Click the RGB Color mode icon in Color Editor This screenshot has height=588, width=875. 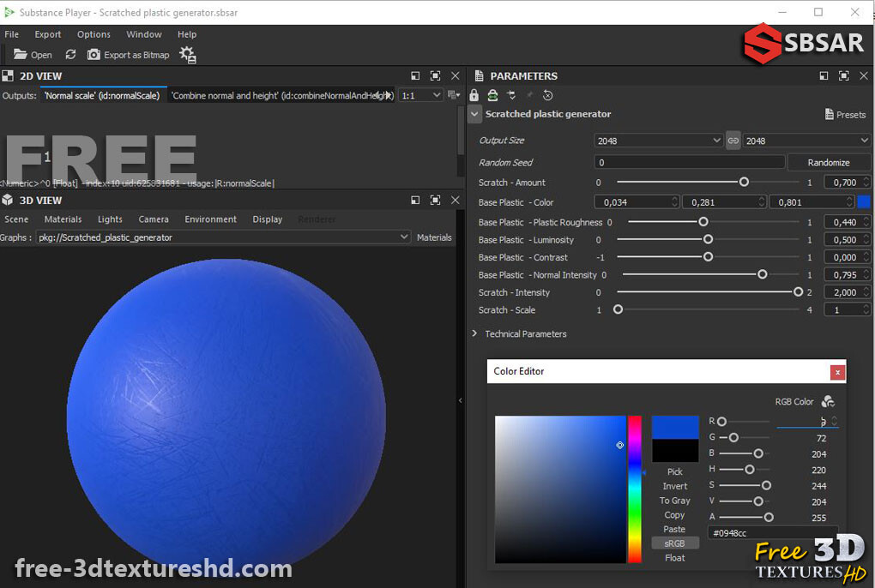click(827, 401)
